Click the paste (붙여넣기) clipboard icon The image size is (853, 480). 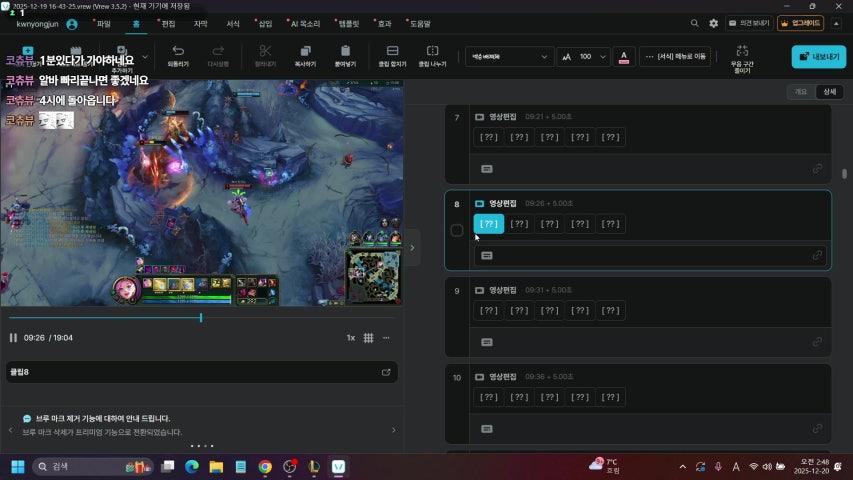[345, 51]
